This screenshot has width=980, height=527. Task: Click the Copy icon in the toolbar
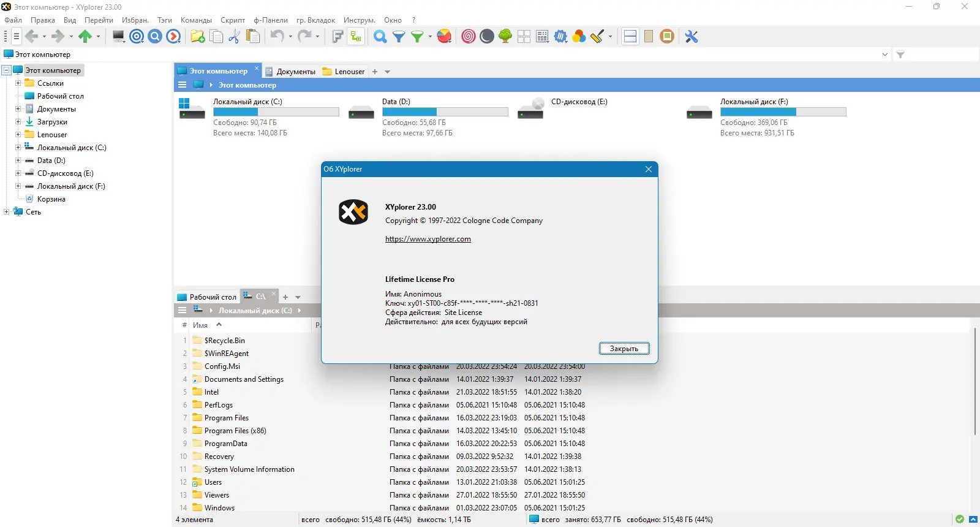coord(216,37)
